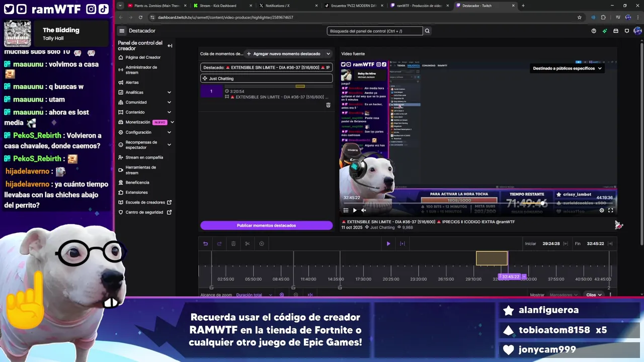Screen dimensions: 644x362
Task: Open a new browser tab
Action: coord(523,6)
